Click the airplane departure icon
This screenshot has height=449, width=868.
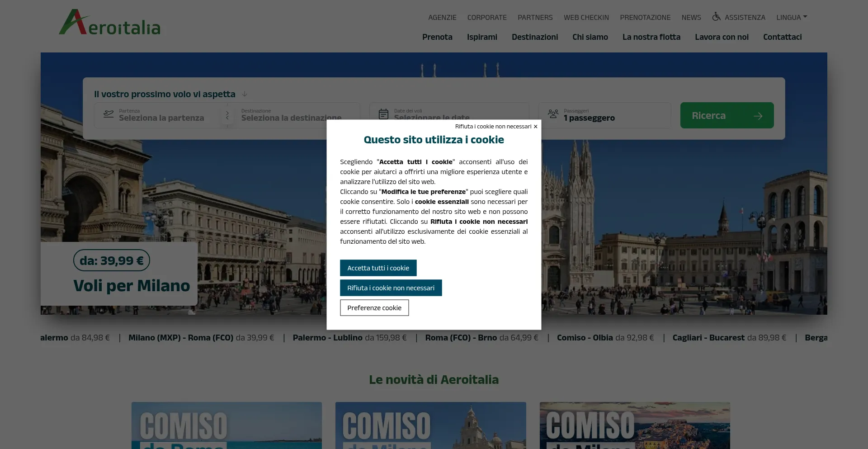pos(108,114)
